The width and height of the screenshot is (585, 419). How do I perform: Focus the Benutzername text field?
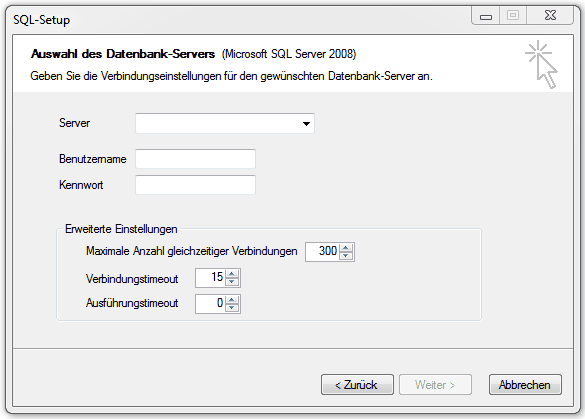[x=195, y=159]
